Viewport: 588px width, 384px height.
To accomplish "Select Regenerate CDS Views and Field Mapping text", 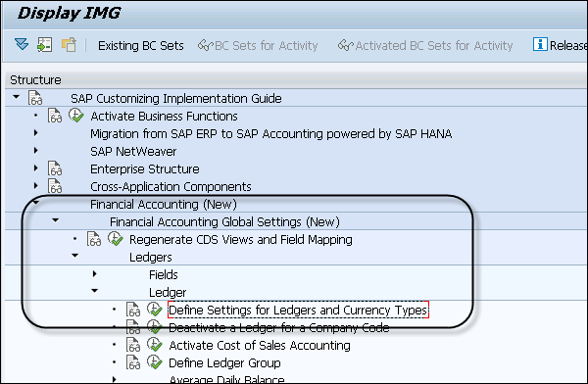I will click(241, 240).
